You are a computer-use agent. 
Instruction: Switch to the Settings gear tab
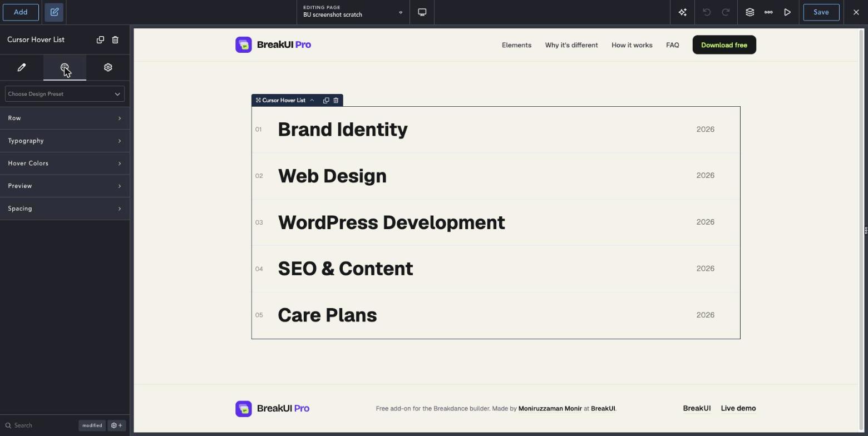point(108,67)
